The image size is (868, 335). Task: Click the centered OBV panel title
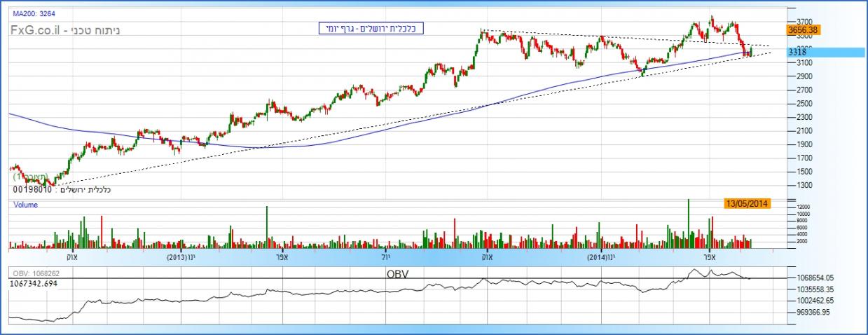tap(398, 273)
